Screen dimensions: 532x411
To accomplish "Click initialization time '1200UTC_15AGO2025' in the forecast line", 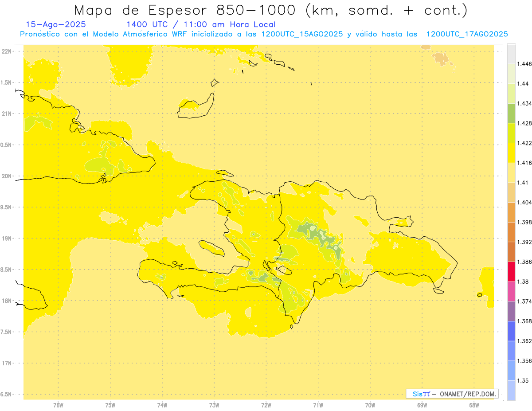I will pyautogui.click(x=302, y=34).
